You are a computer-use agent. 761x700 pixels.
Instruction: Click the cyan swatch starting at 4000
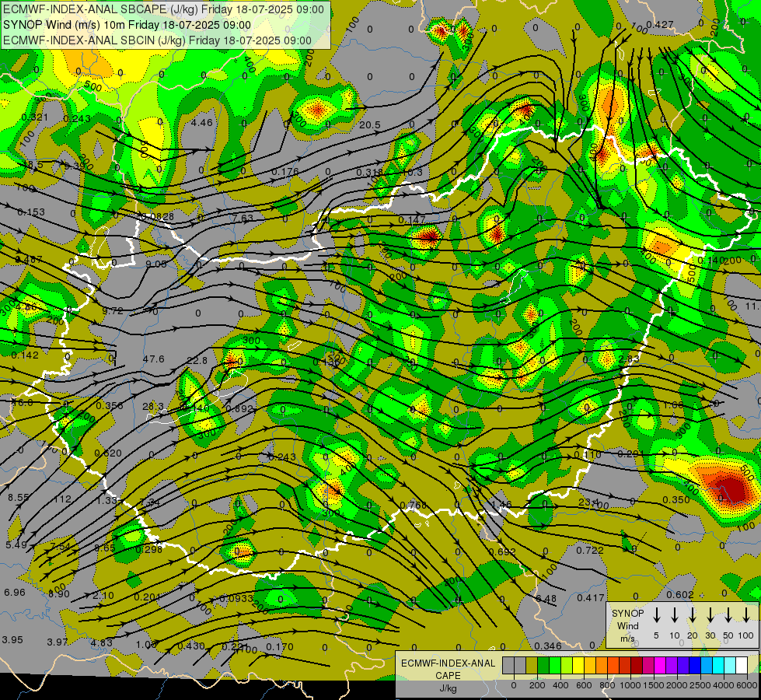pos(731,666)
